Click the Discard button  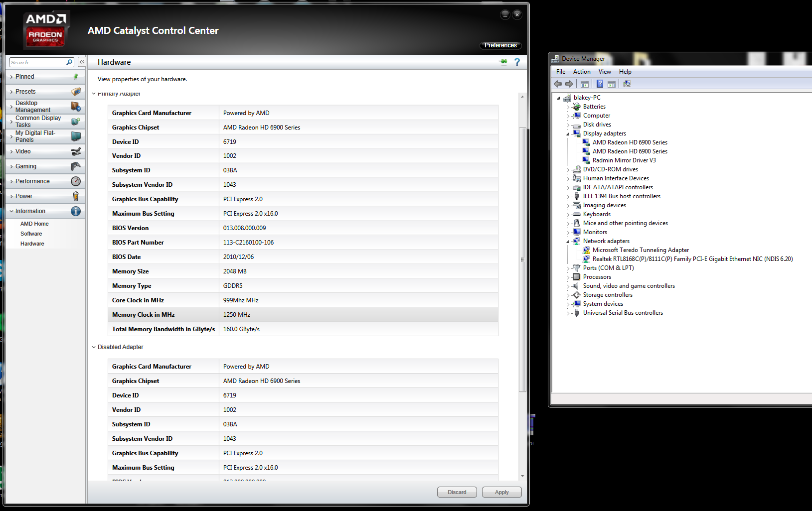click(x=457, y=492)
